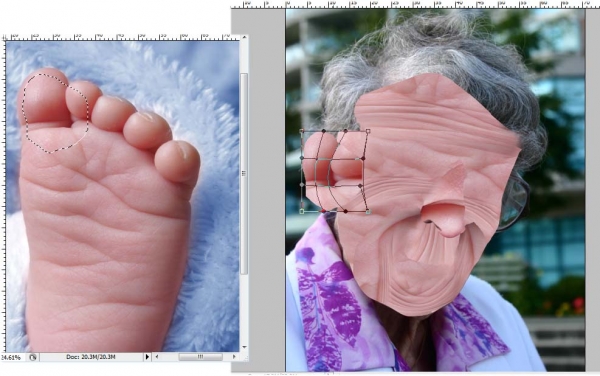600x376 pixels.
Task: Click the Doc: 20.3M/20.3M status text
Action: click(x=91, y=357)
